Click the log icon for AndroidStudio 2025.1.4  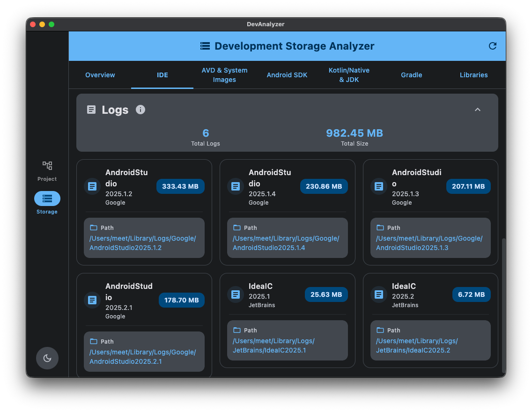point(236,186)
